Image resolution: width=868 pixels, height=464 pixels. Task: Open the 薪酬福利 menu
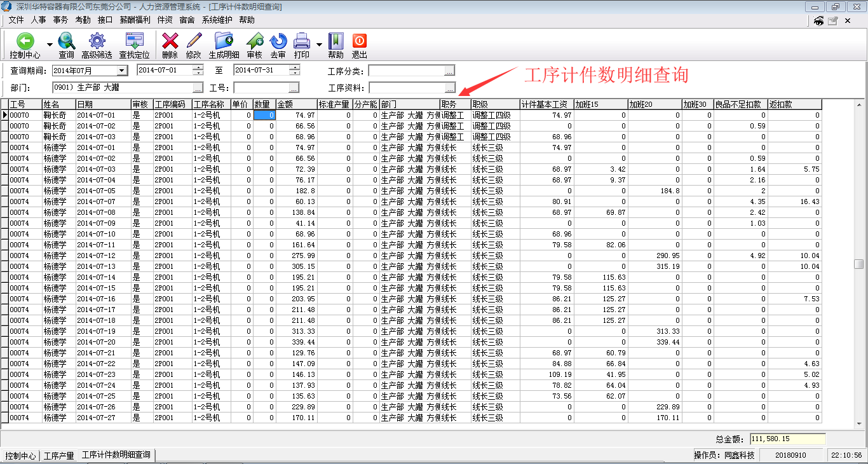tap(135, 20)
